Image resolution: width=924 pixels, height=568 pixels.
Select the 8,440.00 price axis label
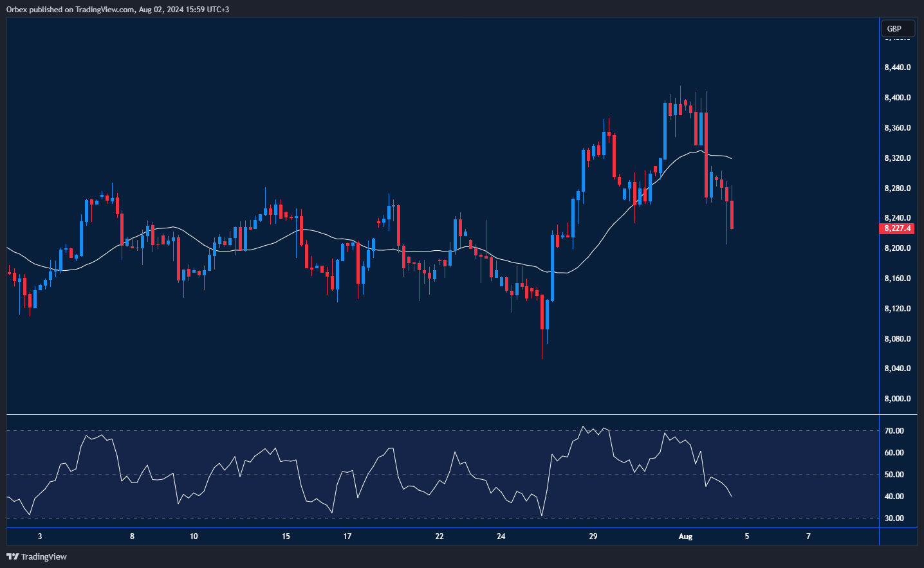pyautogui.click(x=897, y=68)
